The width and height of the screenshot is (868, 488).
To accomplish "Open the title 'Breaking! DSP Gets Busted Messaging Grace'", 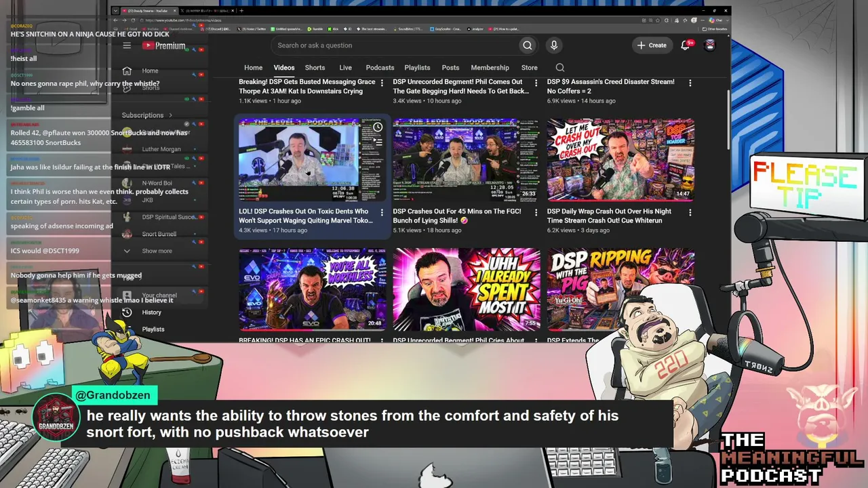I will [307, 86].
